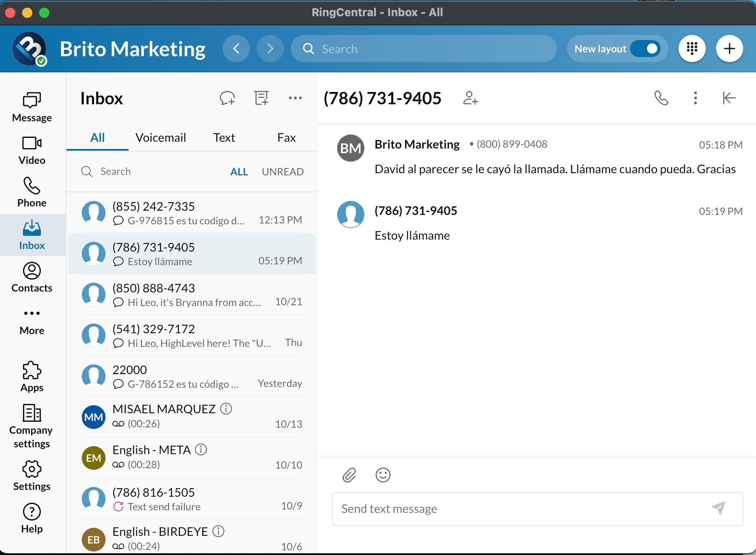This screenshot has height=555, width=756.
Task: Compose a new text message icon
Action: 227,98
